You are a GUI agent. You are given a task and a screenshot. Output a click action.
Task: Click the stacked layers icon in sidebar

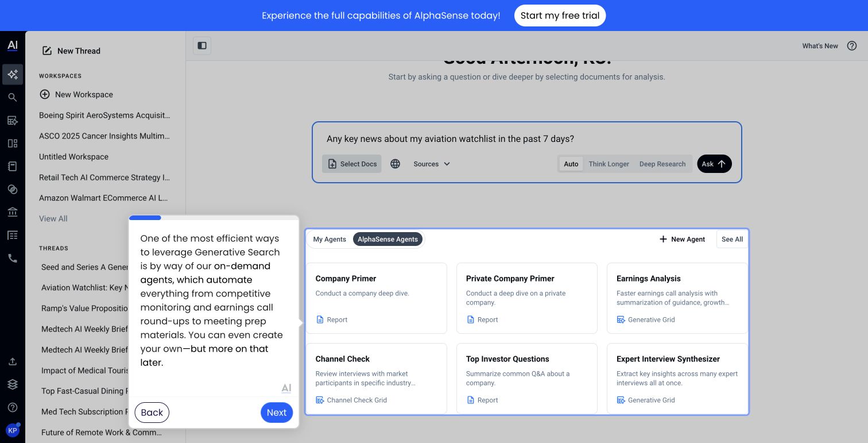(13, 384)
